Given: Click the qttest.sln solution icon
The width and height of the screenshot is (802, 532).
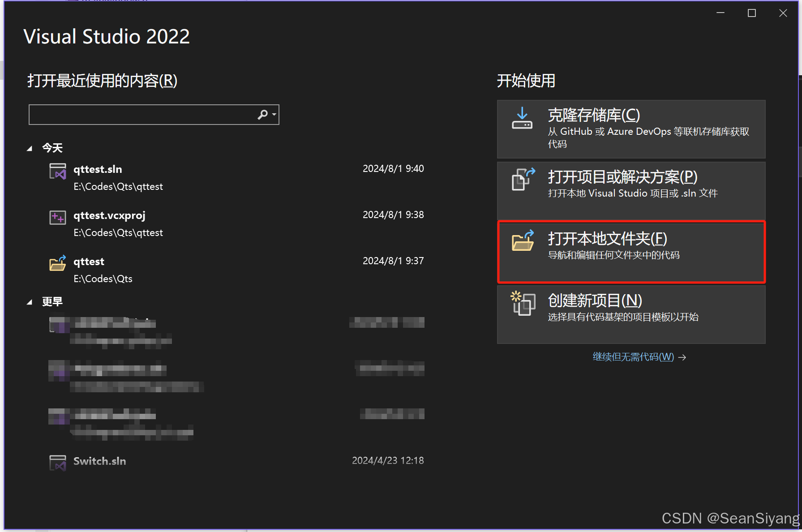Looking at the screenshot, I should pos(57,171).
